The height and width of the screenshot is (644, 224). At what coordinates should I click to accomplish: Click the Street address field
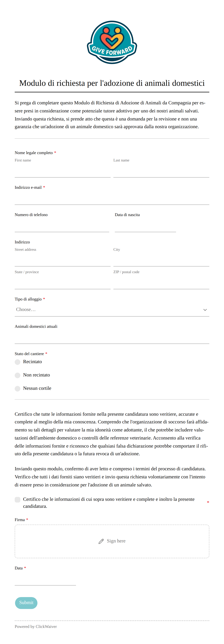(x=62, y=260)
